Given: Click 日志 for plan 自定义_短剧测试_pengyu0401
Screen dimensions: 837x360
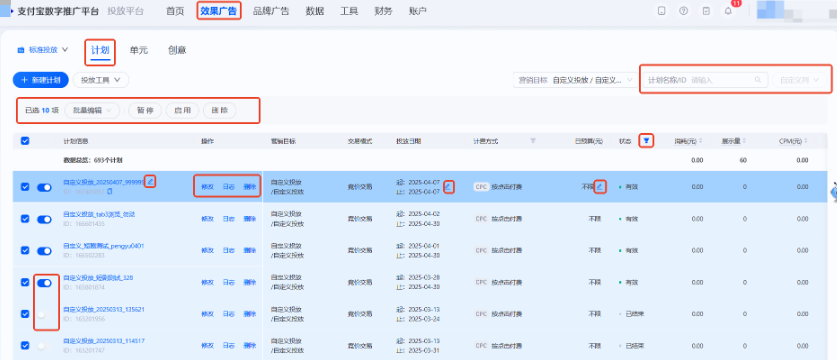Looking at the screenshot, I should click(228, 251).
